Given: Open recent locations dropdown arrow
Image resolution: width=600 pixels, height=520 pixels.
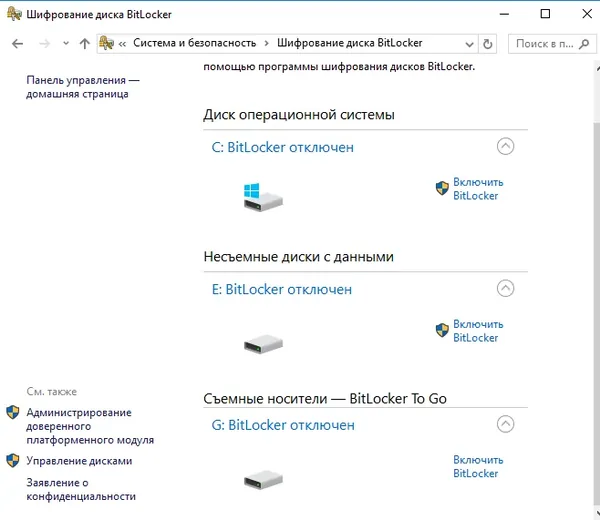Looking at the screenshot, I should click(x=66, y=44).
